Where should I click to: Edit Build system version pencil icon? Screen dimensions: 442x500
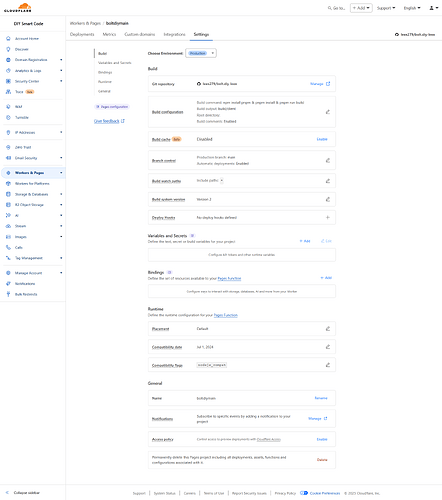click(328, 199)
